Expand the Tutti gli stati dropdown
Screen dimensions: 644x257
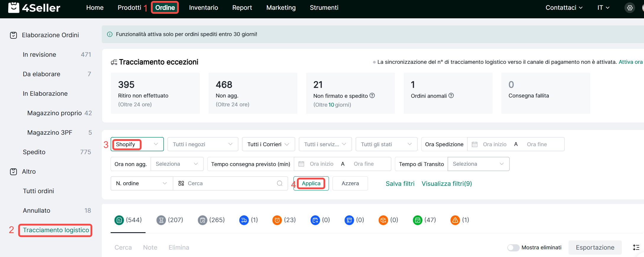tap(386, 144)
